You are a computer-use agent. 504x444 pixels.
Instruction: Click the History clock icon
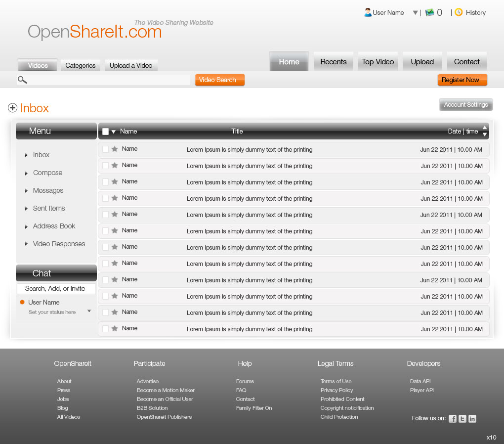[x=459, y=12]
